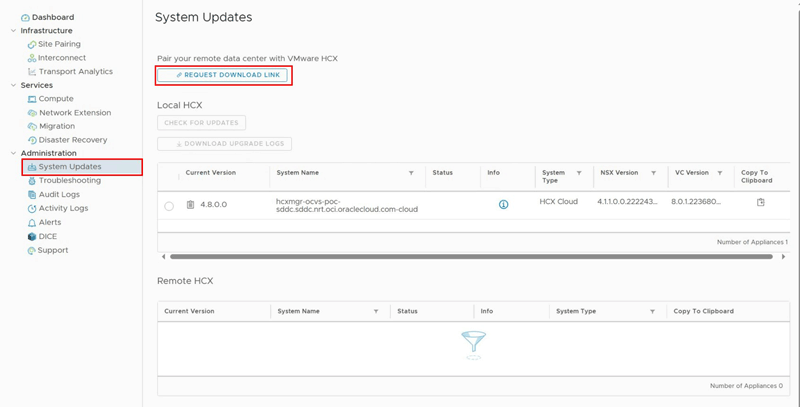The width and height of the screenshot is (800, 407).
Task: Click the hcxmgr-ocvs-poc system name cell
Action: [x=347, y=205]
